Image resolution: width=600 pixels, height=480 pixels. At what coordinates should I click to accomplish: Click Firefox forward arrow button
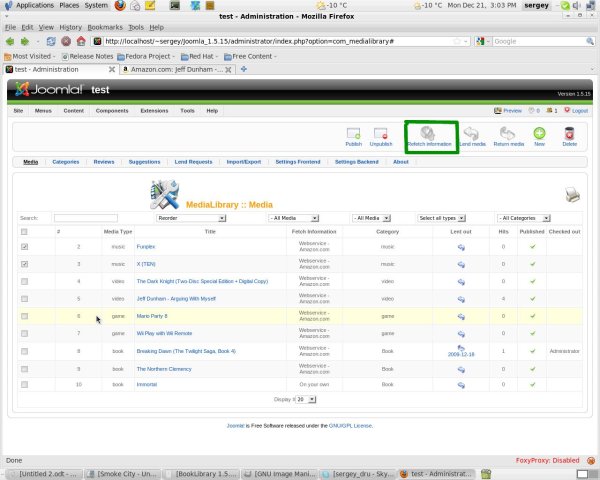25,41
